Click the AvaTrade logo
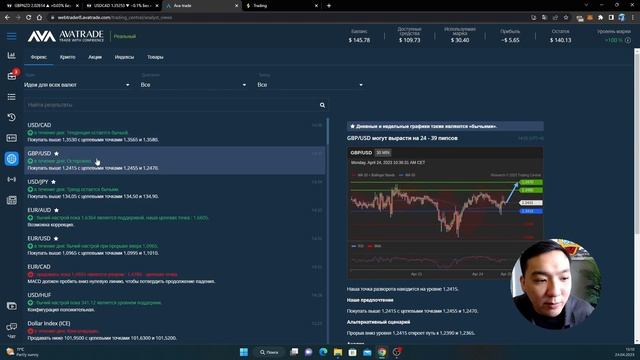This screenshot has width=640, height=360. 65,36
